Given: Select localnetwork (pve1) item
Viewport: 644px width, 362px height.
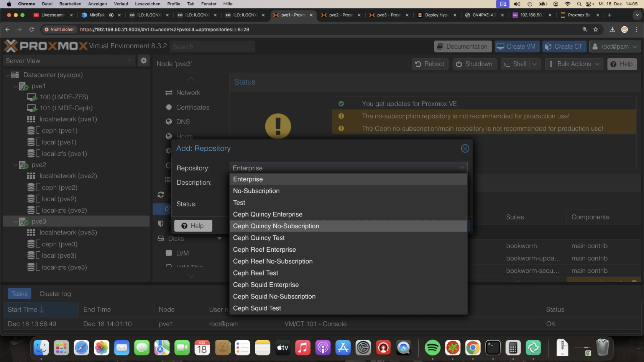Looking at the screenshot, I should point(68,119).
